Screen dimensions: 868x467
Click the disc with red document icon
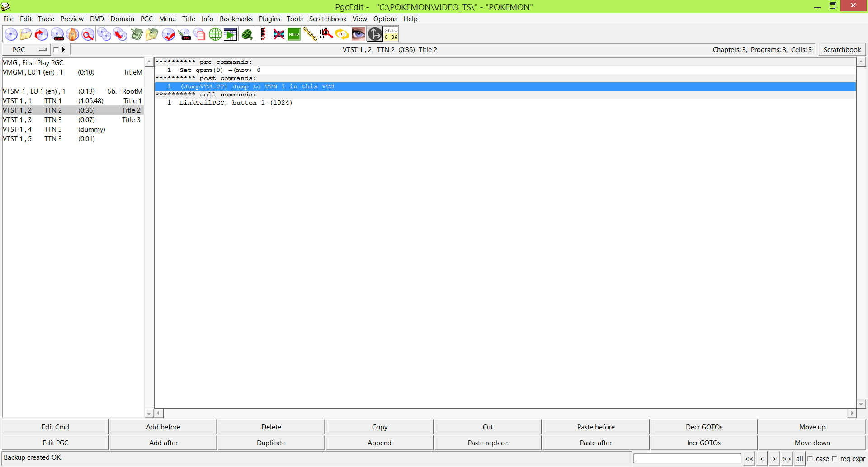coord(199,34)
